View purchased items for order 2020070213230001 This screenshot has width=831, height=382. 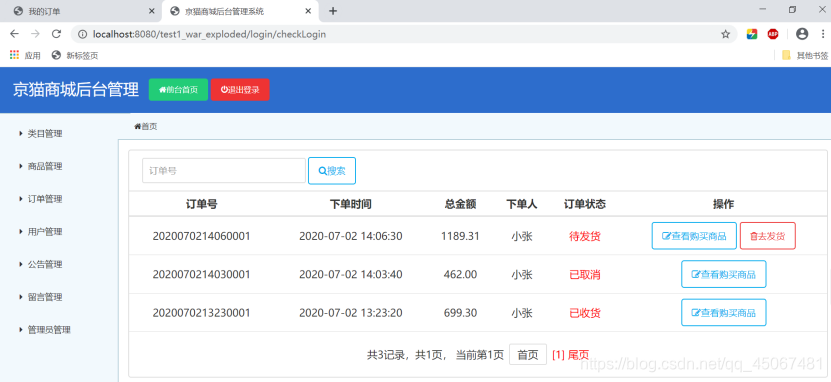coord(723,313)
